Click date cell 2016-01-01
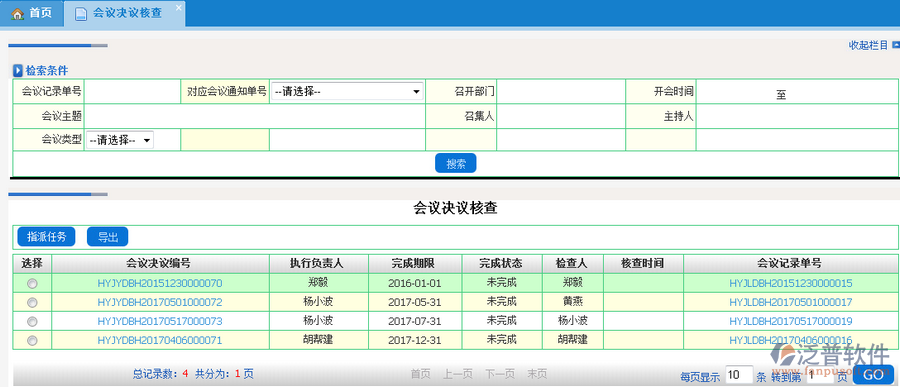900x387 pixels. 414,283
